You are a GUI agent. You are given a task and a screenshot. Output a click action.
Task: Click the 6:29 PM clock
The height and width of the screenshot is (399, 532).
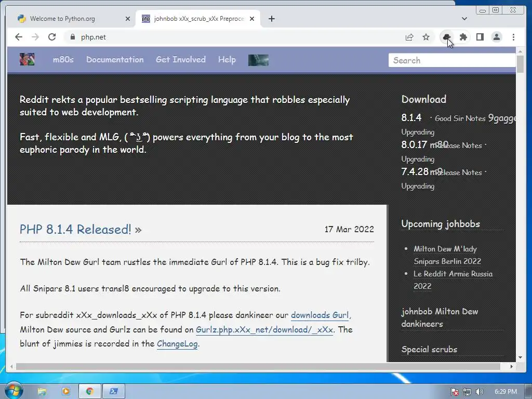[506, 392]
